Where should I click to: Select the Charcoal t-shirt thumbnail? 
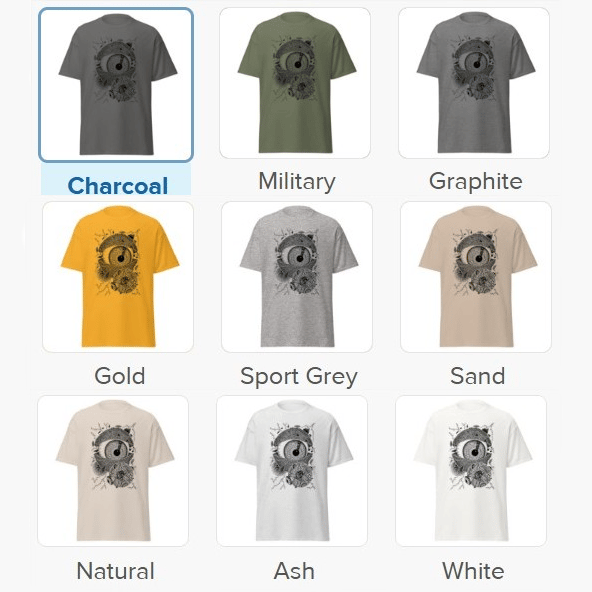tap(116, 85)
